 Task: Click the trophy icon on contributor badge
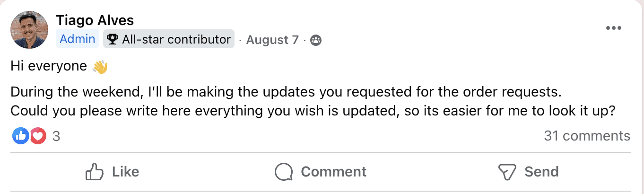tap(113, 40)
